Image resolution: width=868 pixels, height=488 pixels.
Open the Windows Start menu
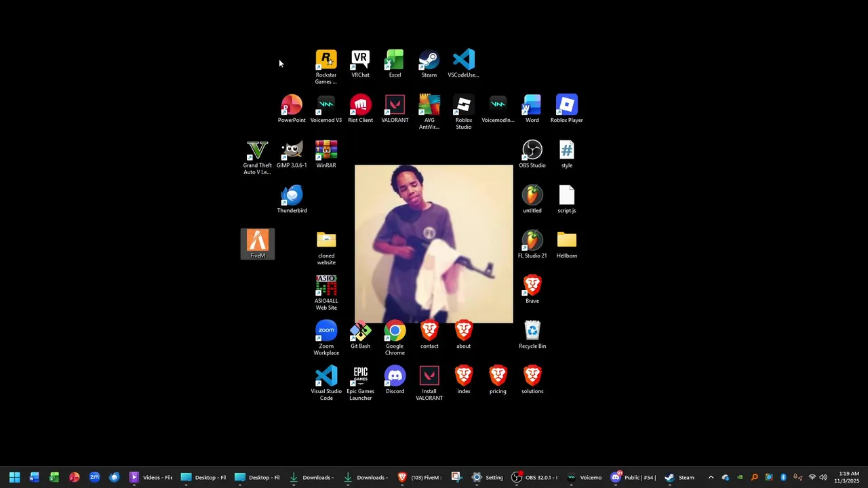[14, 477]
